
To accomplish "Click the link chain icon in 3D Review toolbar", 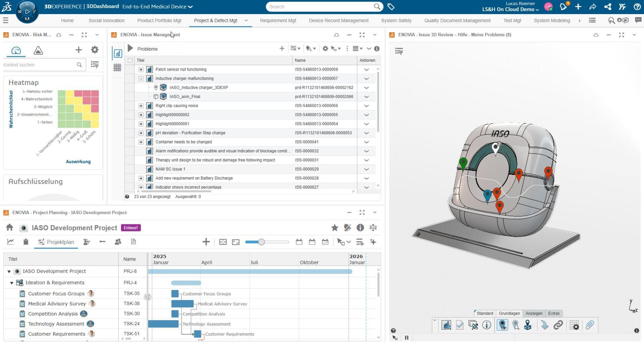I will click(x=558, y=325).
